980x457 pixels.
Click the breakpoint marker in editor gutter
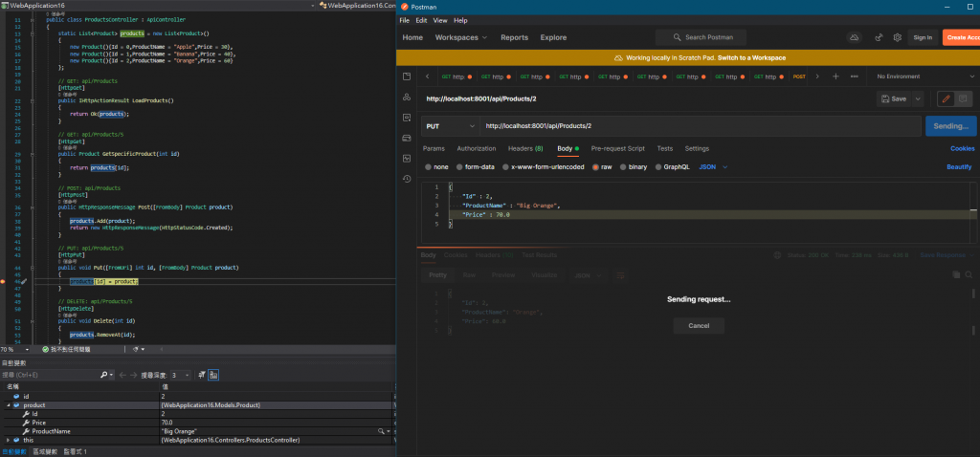4,282
